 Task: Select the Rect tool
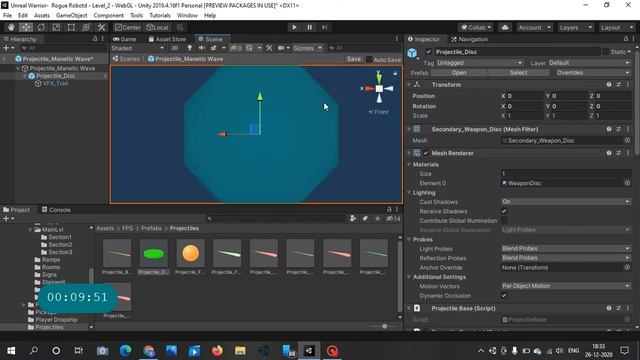point(71,27)
